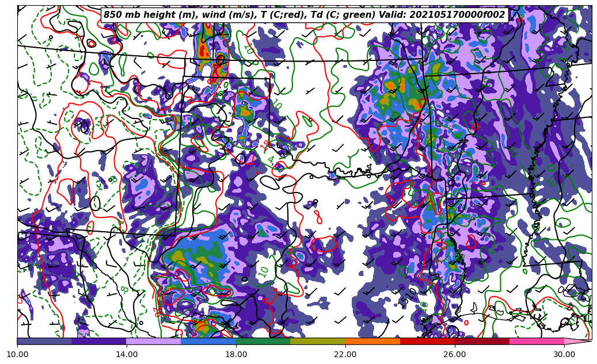Pick the dark maroon colorbar segment right of 26.00
The height and width of the screenshot is (364, 597).
pos(482,341)
